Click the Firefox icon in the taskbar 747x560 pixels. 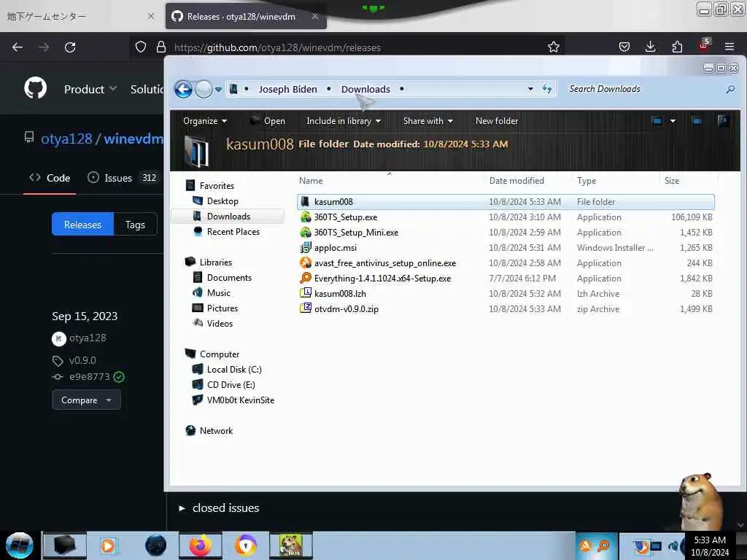[200, 545]
